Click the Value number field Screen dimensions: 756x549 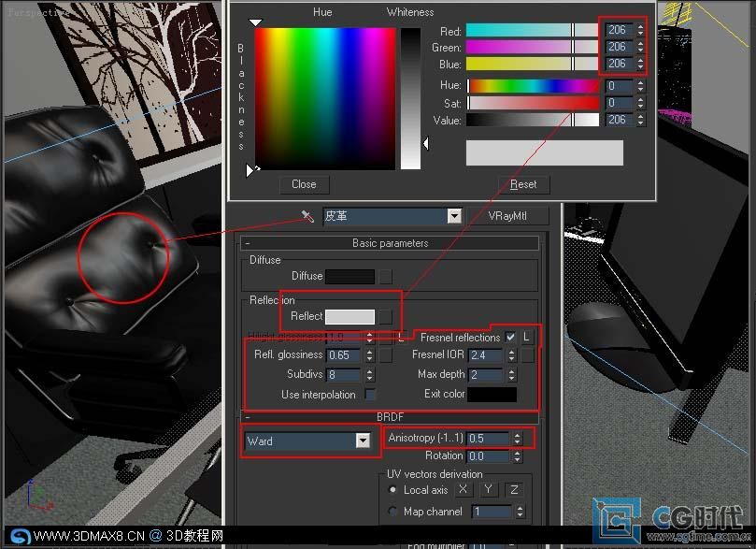[619, 120]
